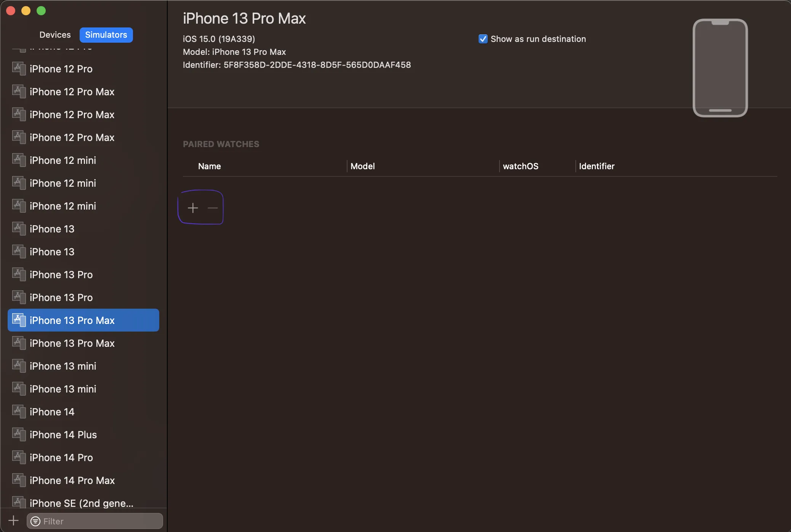The image size is (791, 532).
Task: Click the watchOS column header
Action: (520, 166)
